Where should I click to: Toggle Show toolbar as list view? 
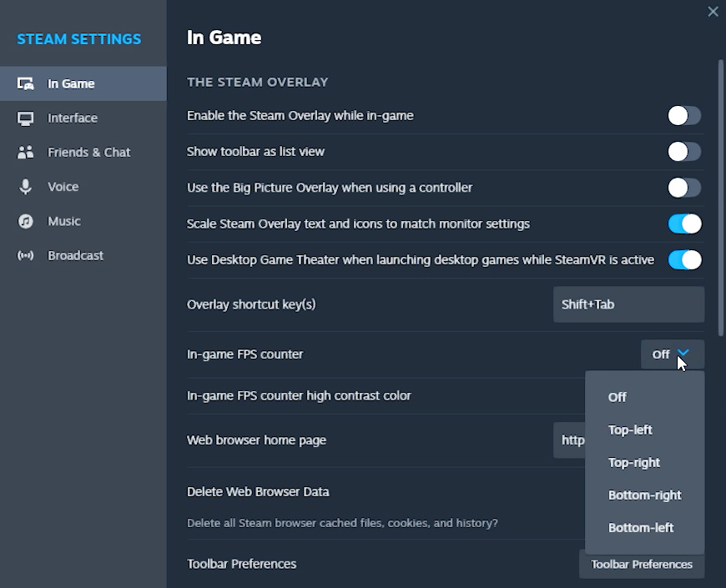[684, 152]
